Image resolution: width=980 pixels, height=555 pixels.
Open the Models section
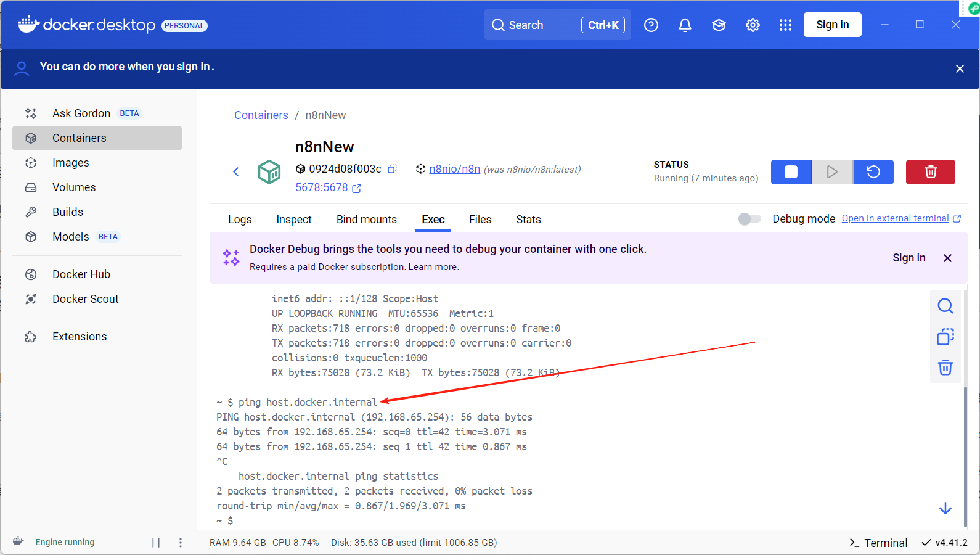click(x=97, y=237)
